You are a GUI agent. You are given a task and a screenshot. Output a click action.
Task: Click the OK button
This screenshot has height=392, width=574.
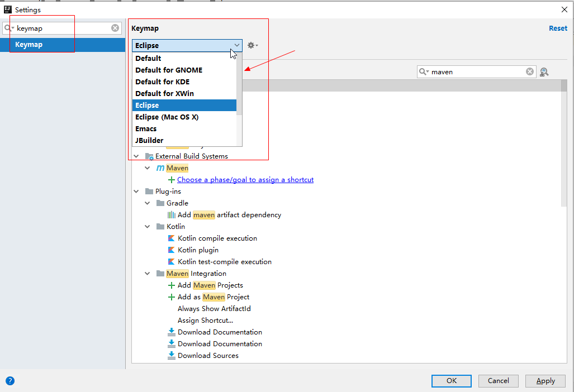pos(452,381)
